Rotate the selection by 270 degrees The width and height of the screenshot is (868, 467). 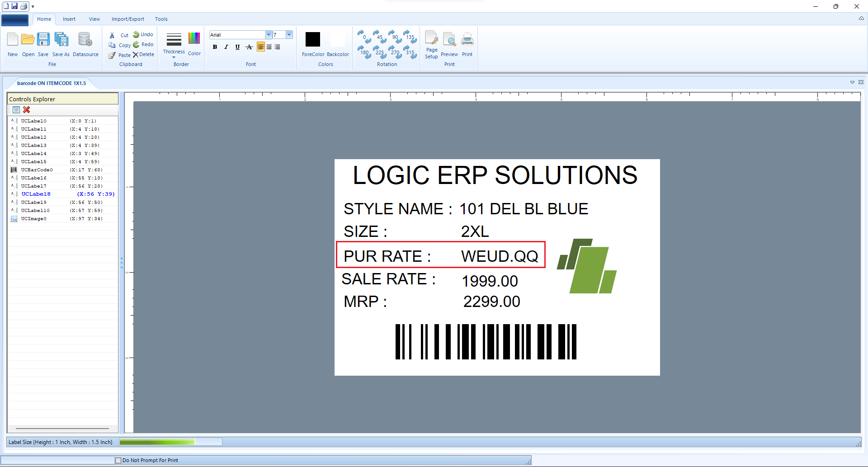[x=395, y=51]
